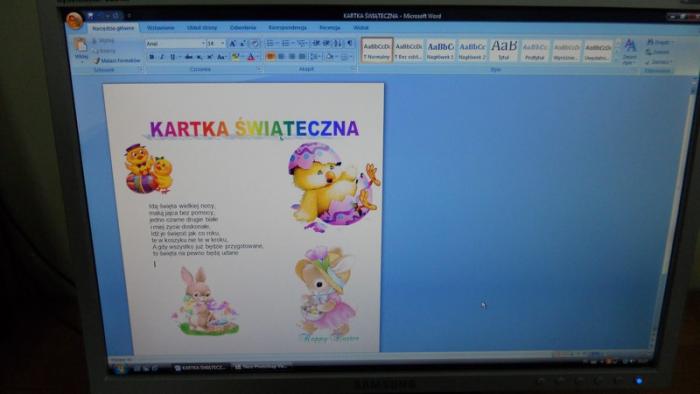The width and height of the screenshot is (700, 394).
Task: Open the Arial font name dropdown
Action: 203,44
